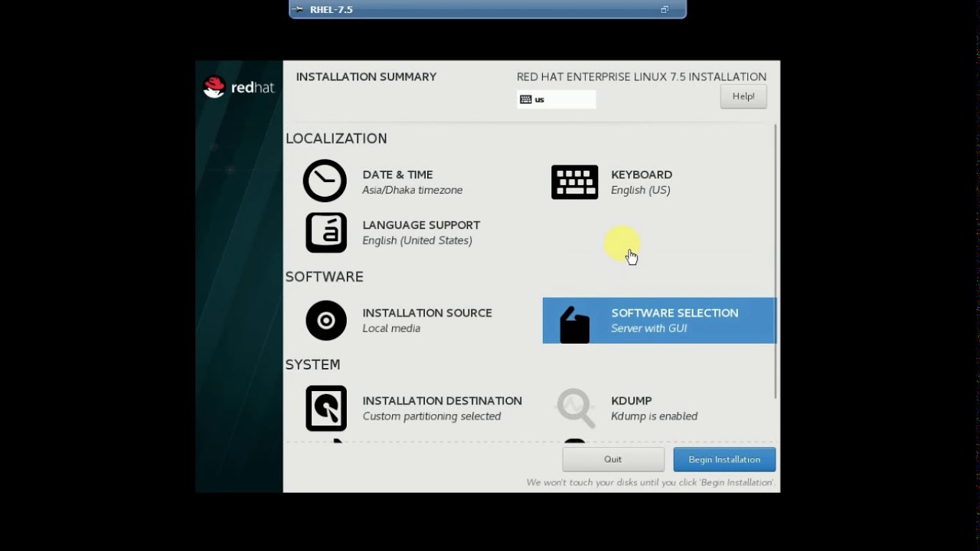Viewport: 980px width, 551px height.
Task: Click the LANGUAGE SUPPORT label
Action: click(422, 225)
